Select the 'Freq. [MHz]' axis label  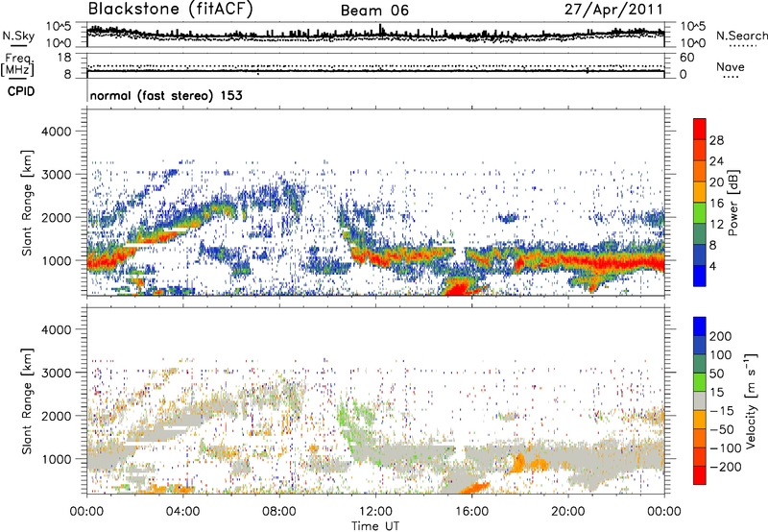(17, 65)
